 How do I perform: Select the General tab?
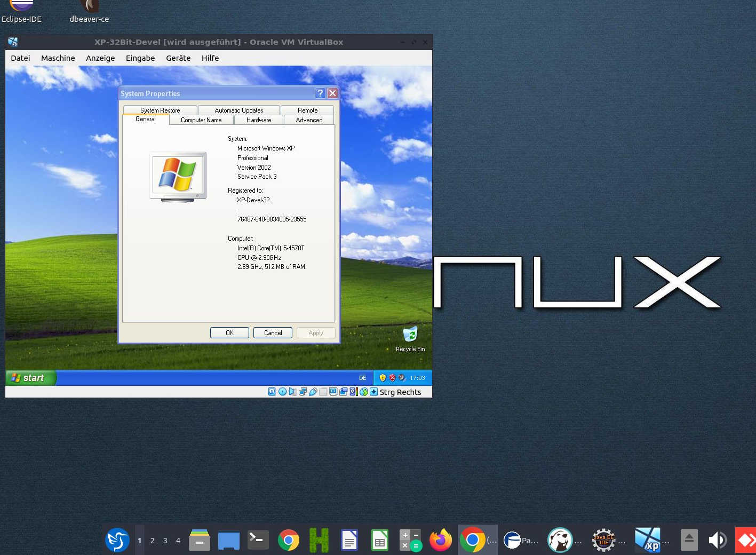[146, 119]
